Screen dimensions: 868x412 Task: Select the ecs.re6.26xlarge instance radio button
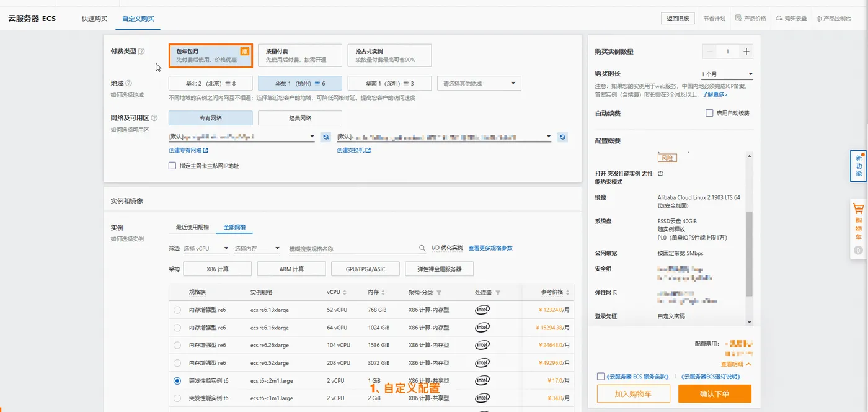[178, 345]
